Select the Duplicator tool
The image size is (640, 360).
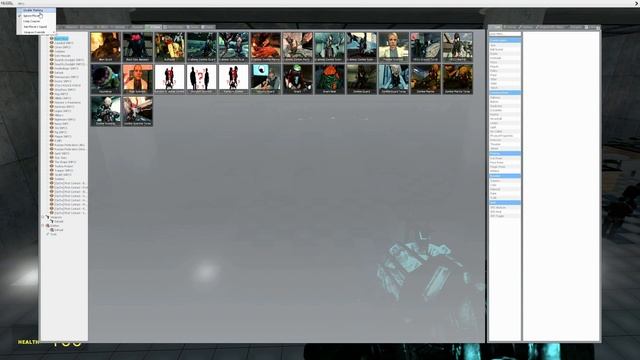(x=505, y=106)
